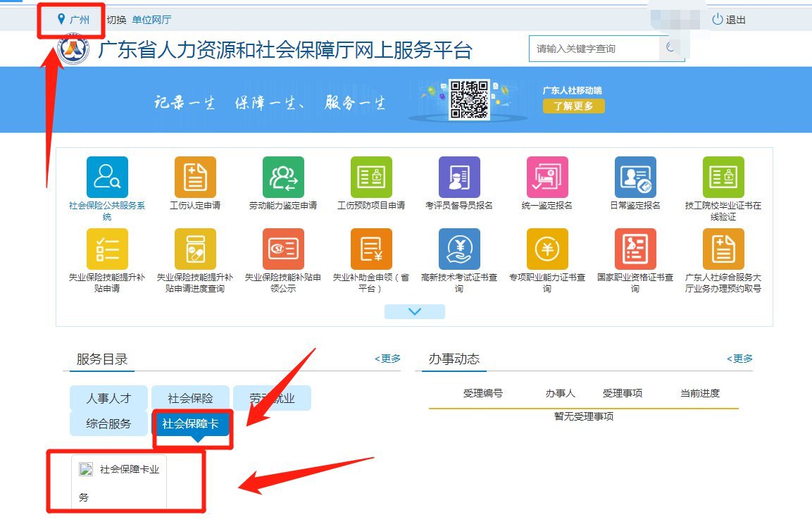The width and height of the screenshot is (812, 522).
Task: Open 单位网厅 link
Action: [151, 20]
